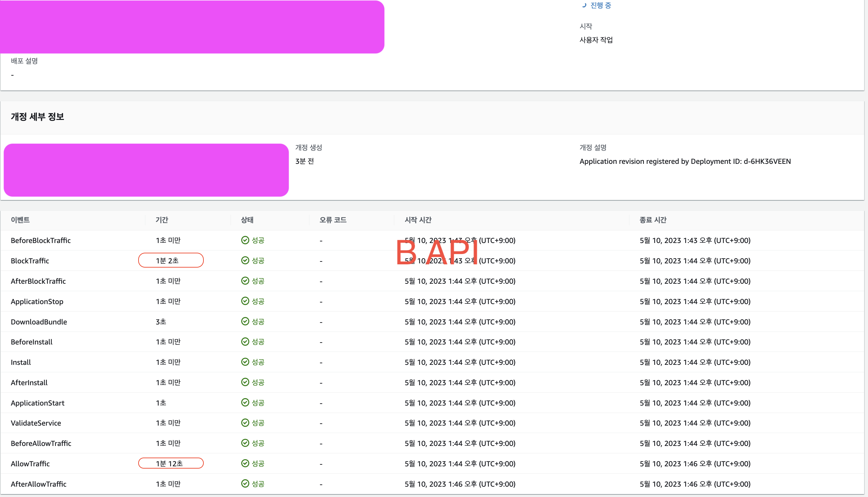868x497 pixels.
Task: Click the 이벤트 column header
Action: pos(20,220)
